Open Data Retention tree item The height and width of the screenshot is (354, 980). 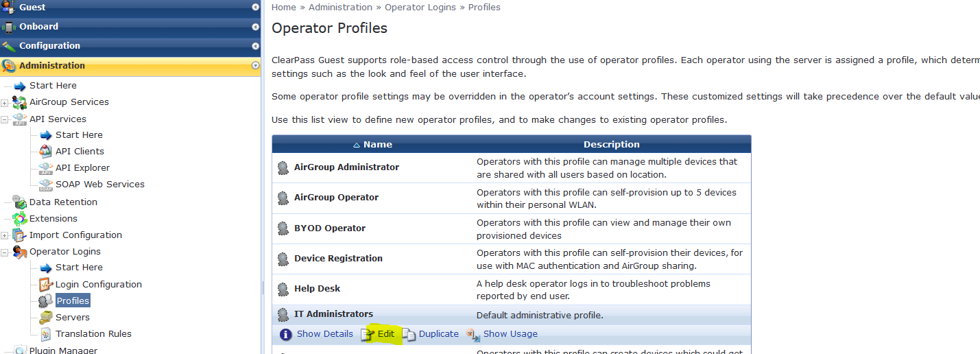tap(63, 202)
